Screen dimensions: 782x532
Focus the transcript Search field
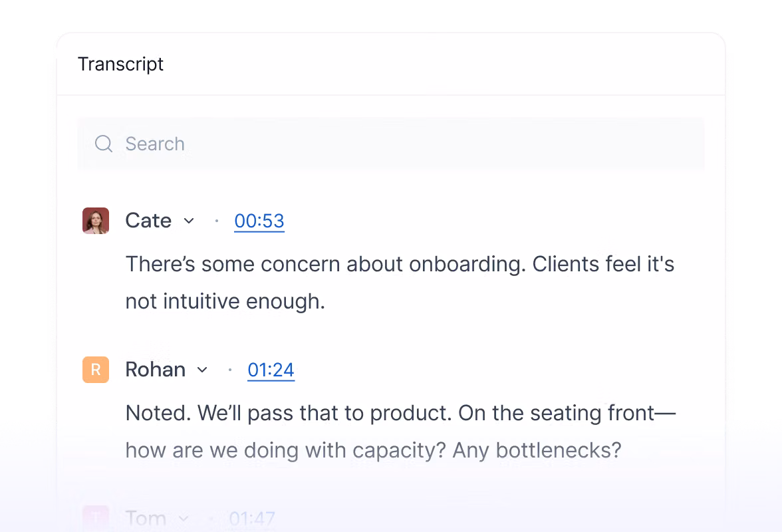pos(399,144)
